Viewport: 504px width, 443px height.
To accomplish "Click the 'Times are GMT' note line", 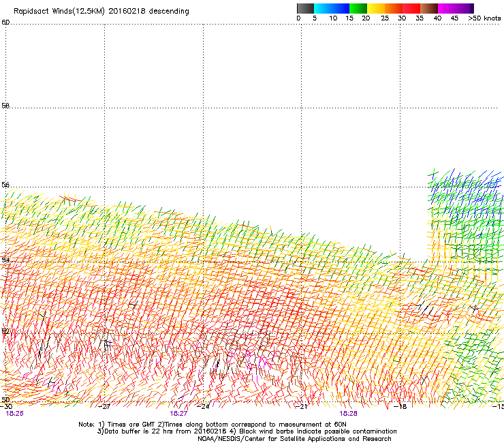I will (x=212, y=425).
